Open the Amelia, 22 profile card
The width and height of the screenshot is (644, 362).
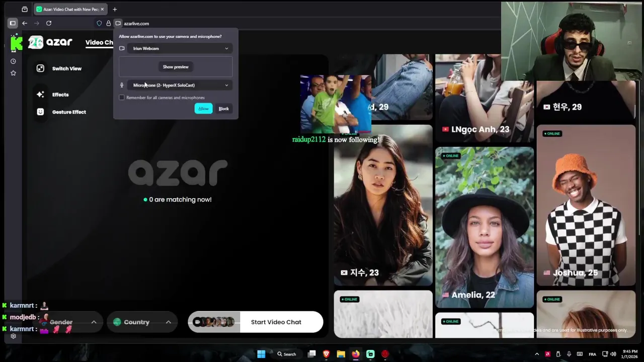[x=485, y=227]
